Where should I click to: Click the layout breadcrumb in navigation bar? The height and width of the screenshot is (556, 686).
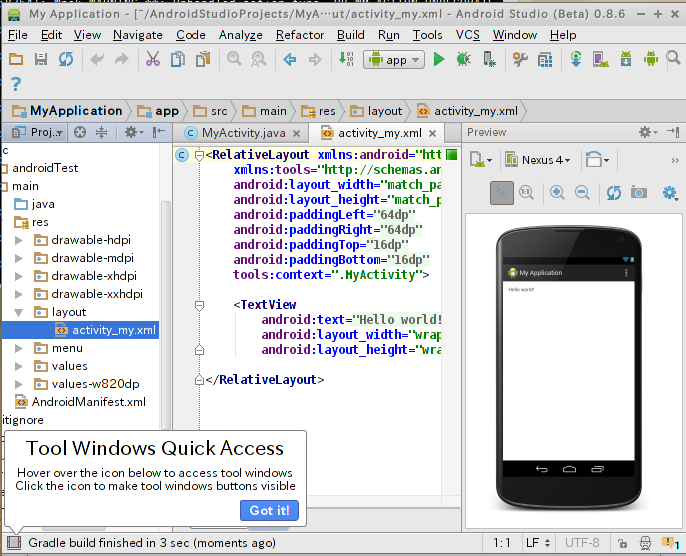pyautogui.click(x=378, y=111)
